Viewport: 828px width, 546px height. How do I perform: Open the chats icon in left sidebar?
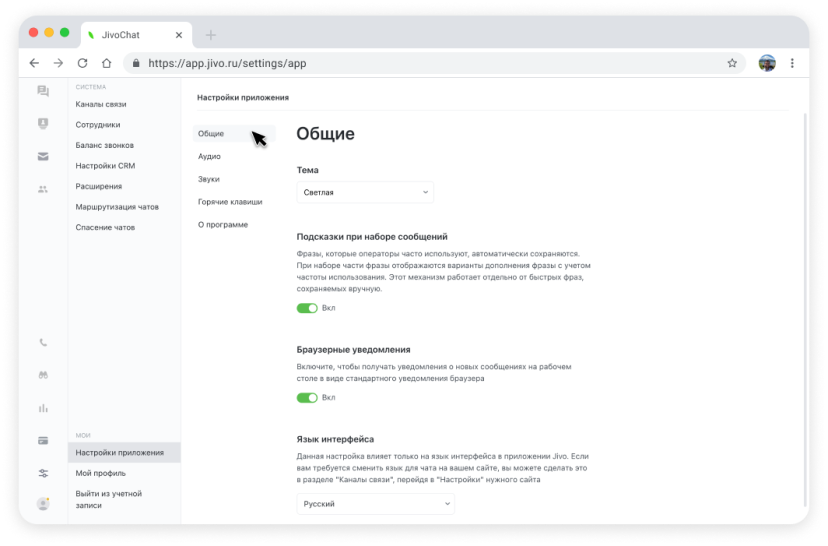[x=43, y=91]
